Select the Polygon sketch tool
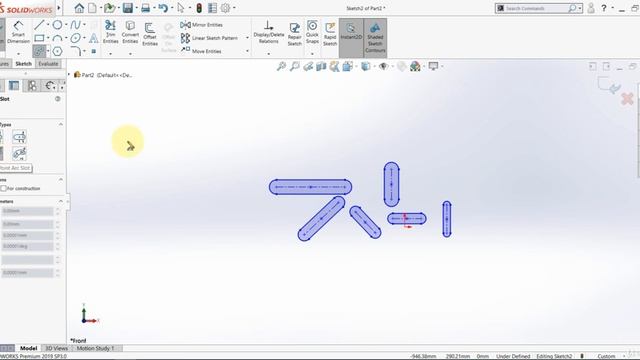This screenshot has height=360, width=640. point(58,51)
